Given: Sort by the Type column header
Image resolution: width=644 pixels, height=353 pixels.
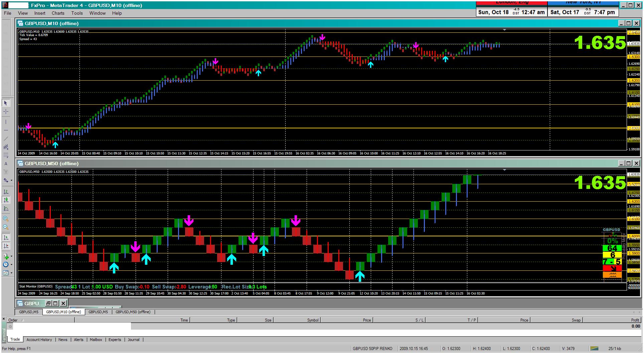Looking at the screenshot, I should point(213,320).
